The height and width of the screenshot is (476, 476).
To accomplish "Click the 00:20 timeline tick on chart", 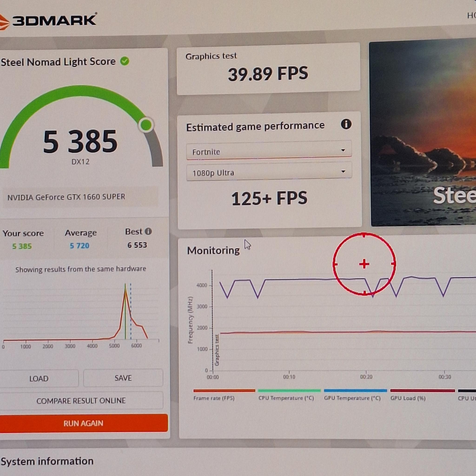I will pos(366,377).
